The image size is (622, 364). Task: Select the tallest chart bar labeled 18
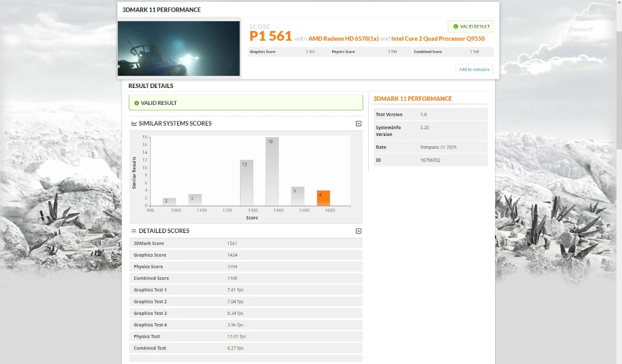coord(272,172)
